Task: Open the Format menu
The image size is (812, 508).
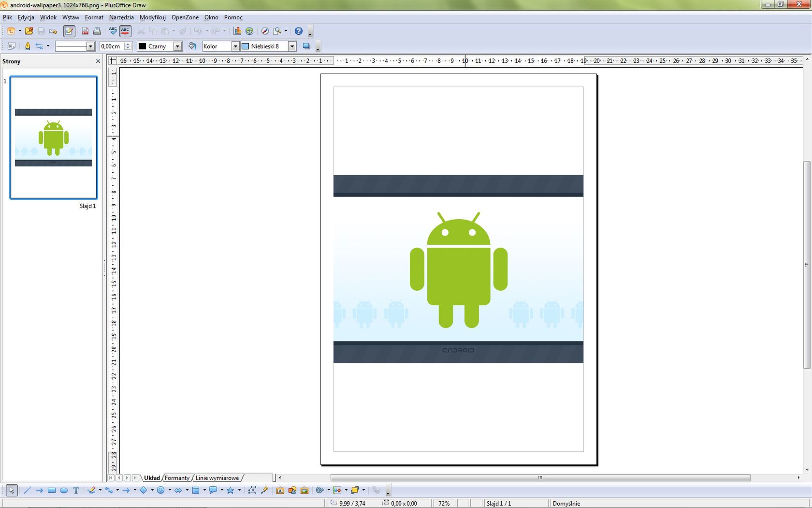Action: pos(94,17)
